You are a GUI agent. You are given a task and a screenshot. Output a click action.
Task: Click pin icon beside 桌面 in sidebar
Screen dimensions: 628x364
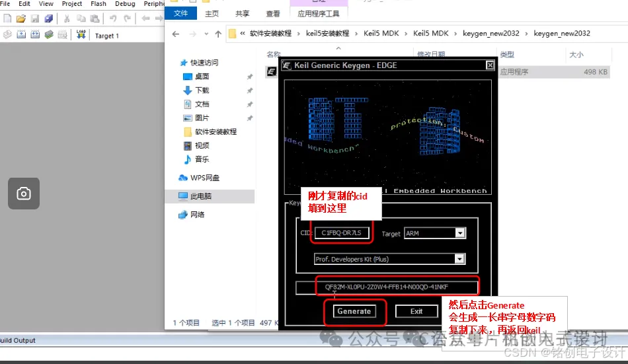point(249,77)
